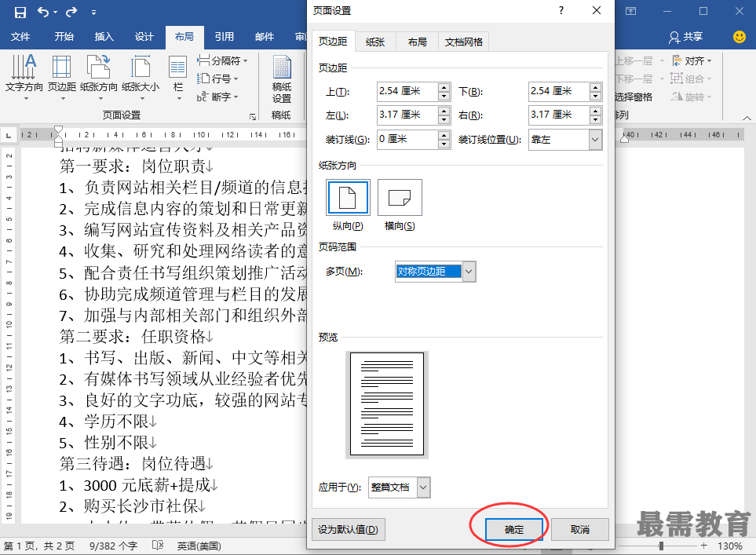Increase the 左 left margin with up arrow
This screenshot has height=555, width=756.
click(x=444, y=111)
